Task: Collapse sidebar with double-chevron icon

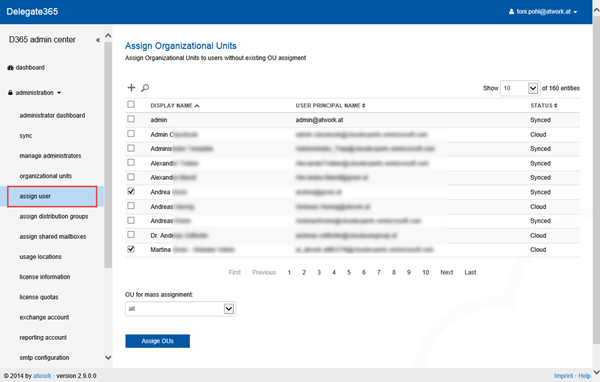Action: click(x=98, y=40)
